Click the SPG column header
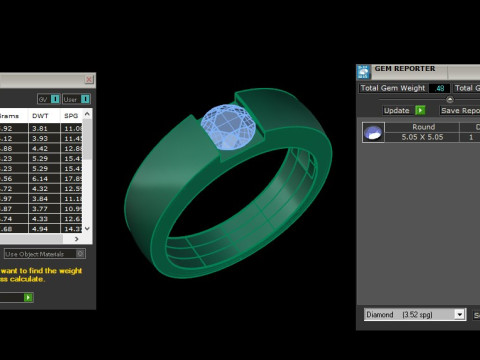Screen dimensions: 480x360 [71, 116]
